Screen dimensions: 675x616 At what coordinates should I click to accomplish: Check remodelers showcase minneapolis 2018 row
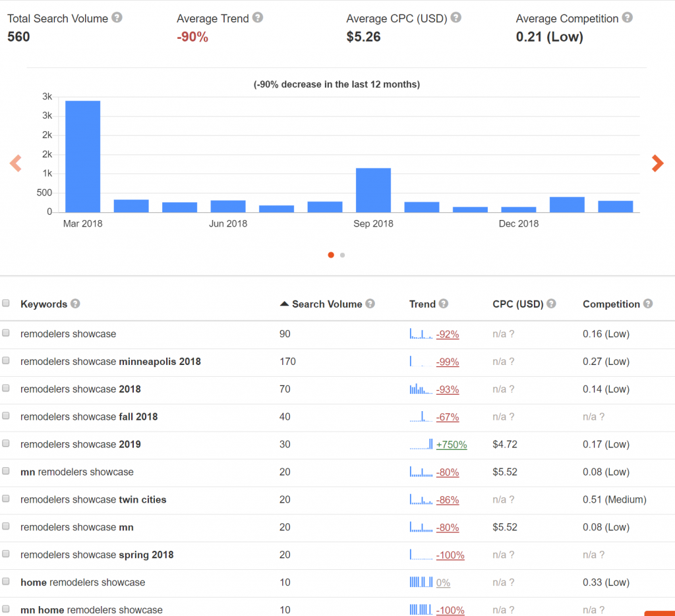6,360
